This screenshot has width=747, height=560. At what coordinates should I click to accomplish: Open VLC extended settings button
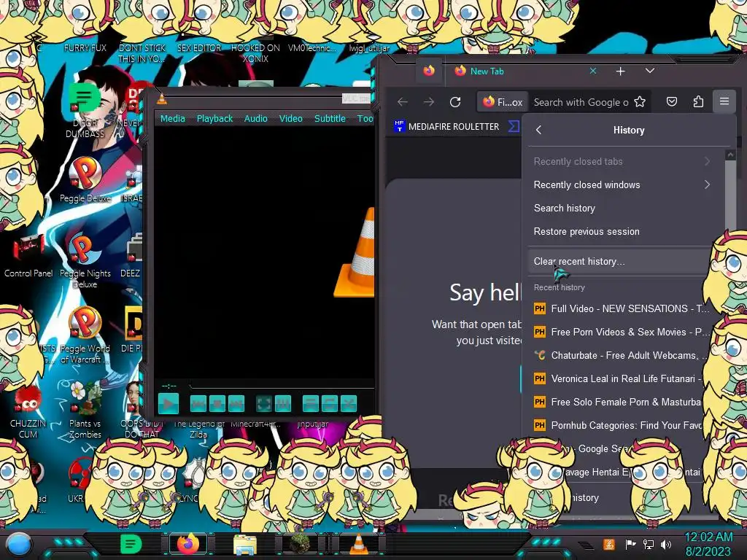point(283,404)
